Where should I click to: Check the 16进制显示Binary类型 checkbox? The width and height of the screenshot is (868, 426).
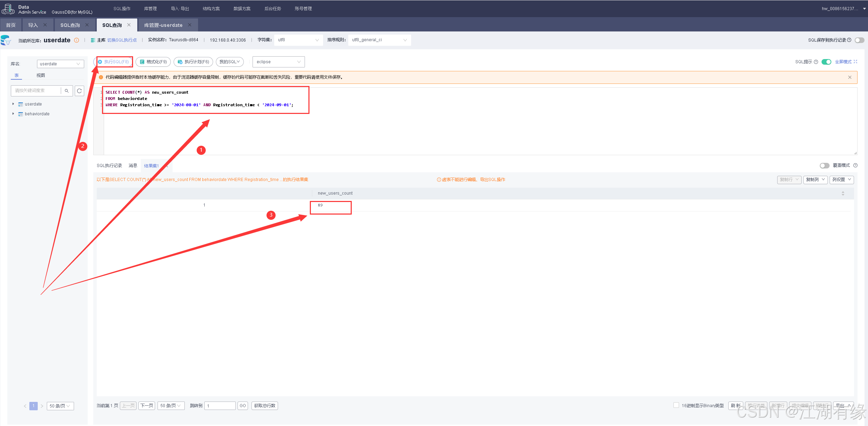676,405
